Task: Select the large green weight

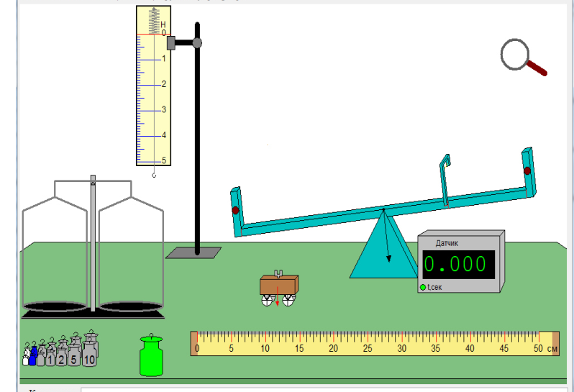Action: pos(151,357)
